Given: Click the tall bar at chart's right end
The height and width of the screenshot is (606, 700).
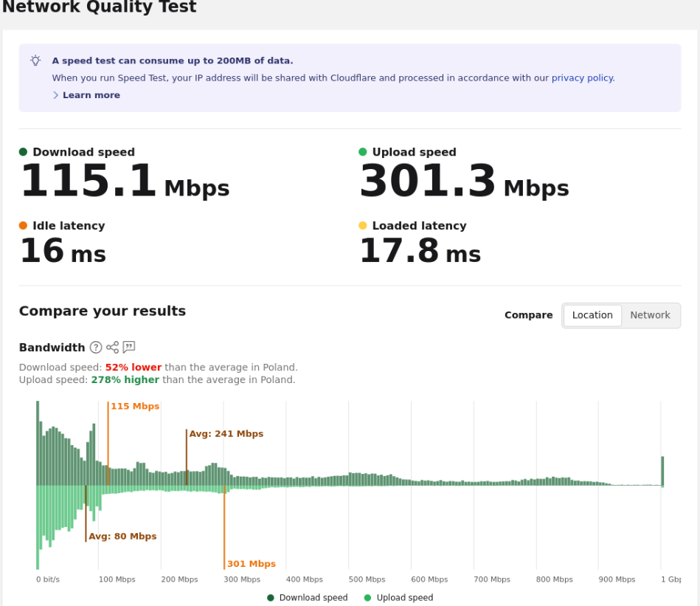Looking at the screenshot, I should (662, 471).
